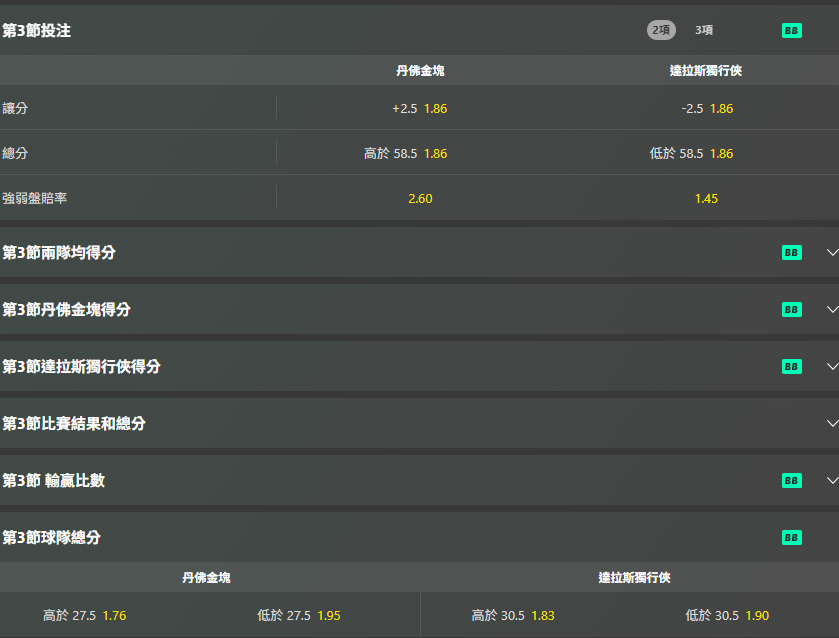Pick 丹佛金塊 moneyline odds 2.60
Screen dimensions: 839x638
pos(420,199)
